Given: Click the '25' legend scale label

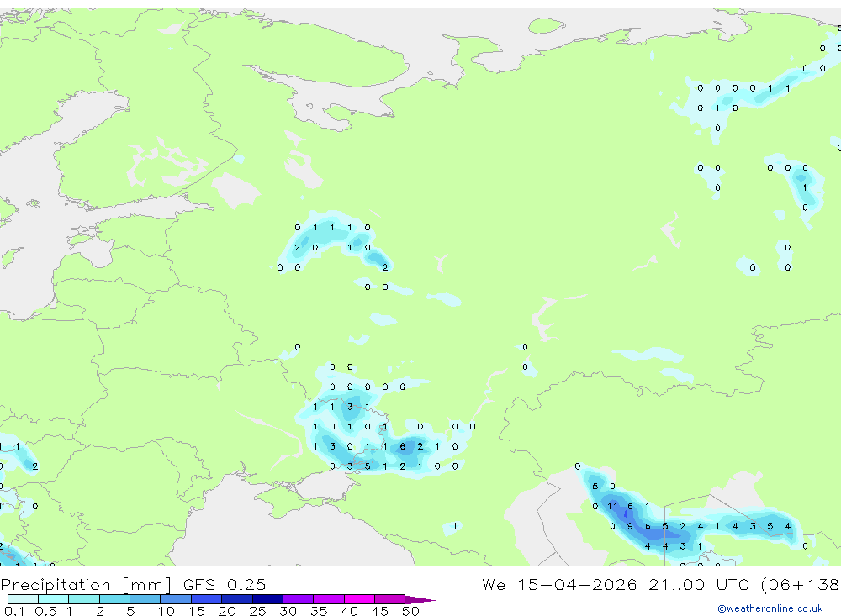Looking at the screenshot, I should [x=257, y=611].
